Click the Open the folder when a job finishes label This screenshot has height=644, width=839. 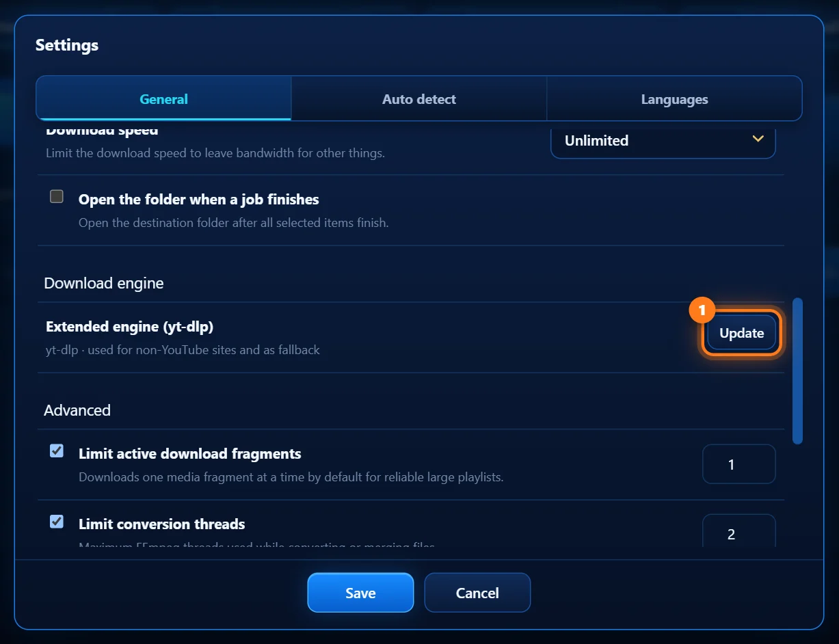pyautogui.click(x=199, y=200)
